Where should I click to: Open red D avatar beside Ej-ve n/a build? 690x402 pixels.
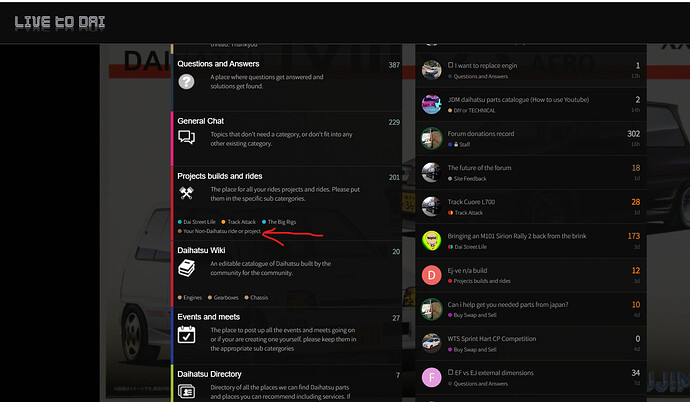[431, 275]
